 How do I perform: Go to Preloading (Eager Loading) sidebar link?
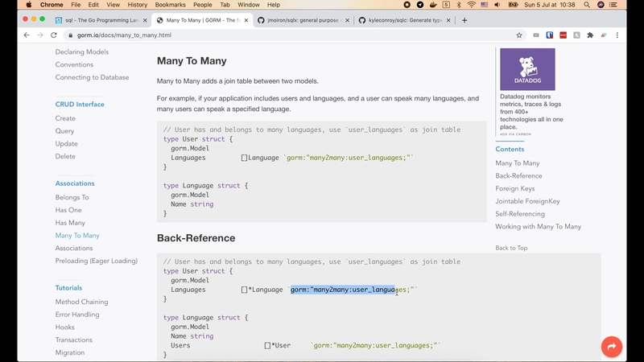(x=96, y=261)
